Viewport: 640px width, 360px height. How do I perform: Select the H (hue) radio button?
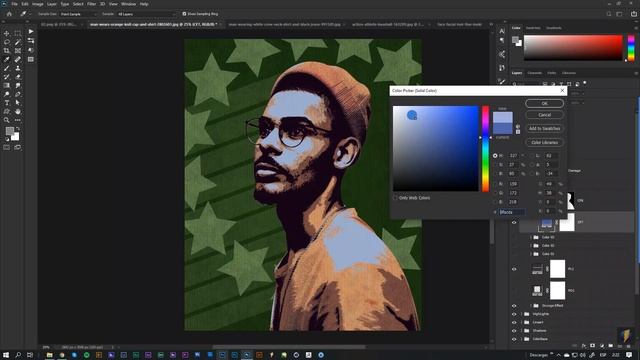click(495, 156)
